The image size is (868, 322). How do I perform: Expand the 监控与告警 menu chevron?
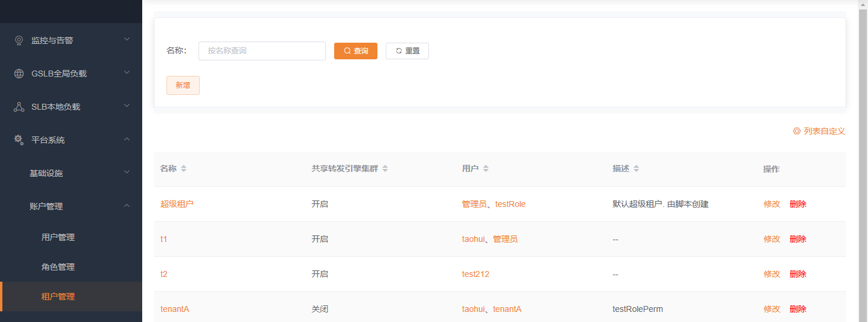126,40
